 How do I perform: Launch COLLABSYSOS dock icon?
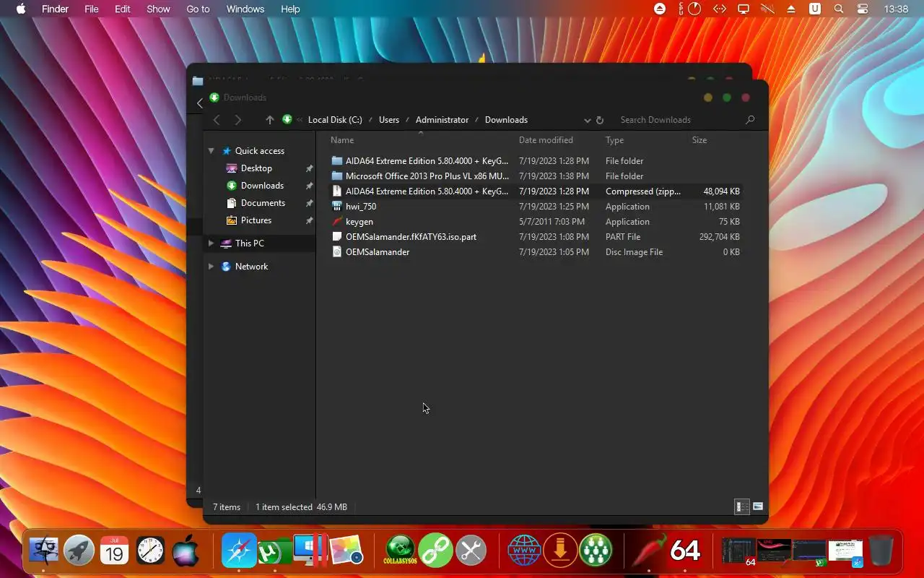pyautogui.click(x=400, y=551)
